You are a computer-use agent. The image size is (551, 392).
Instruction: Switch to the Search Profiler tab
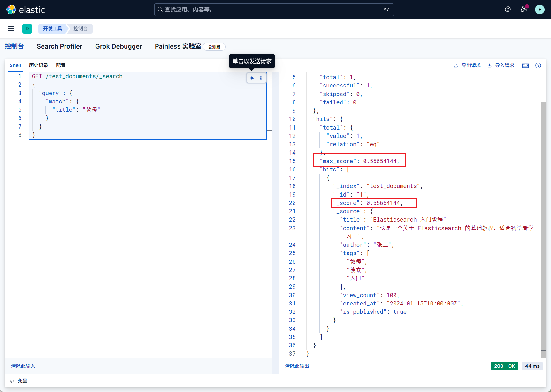pyautogui.click(x=59, y=46)
